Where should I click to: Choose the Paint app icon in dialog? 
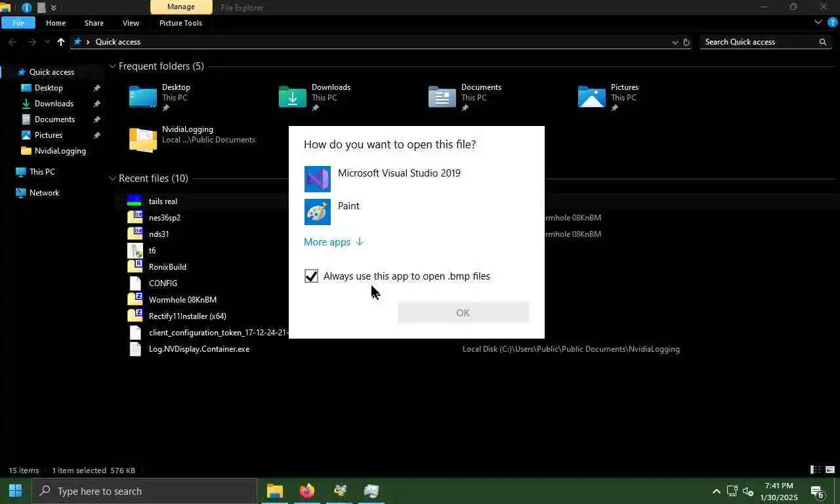[318, 212]
